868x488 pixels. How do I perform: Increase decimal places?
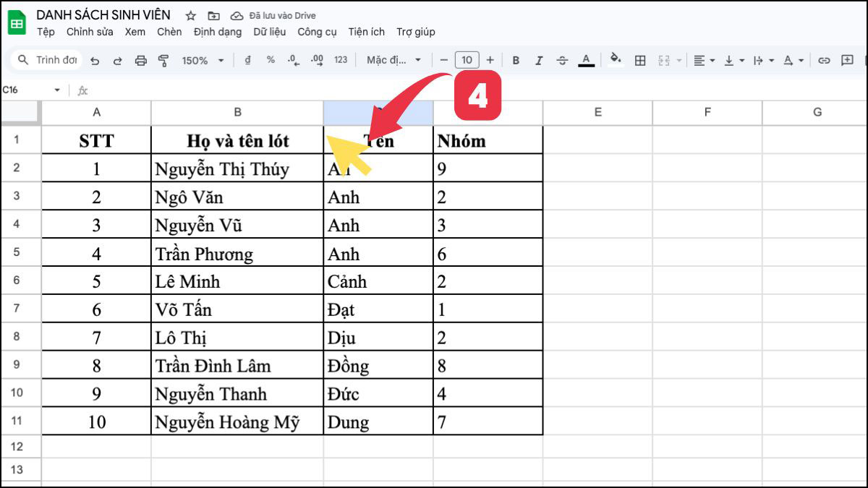tap(316, 59)
